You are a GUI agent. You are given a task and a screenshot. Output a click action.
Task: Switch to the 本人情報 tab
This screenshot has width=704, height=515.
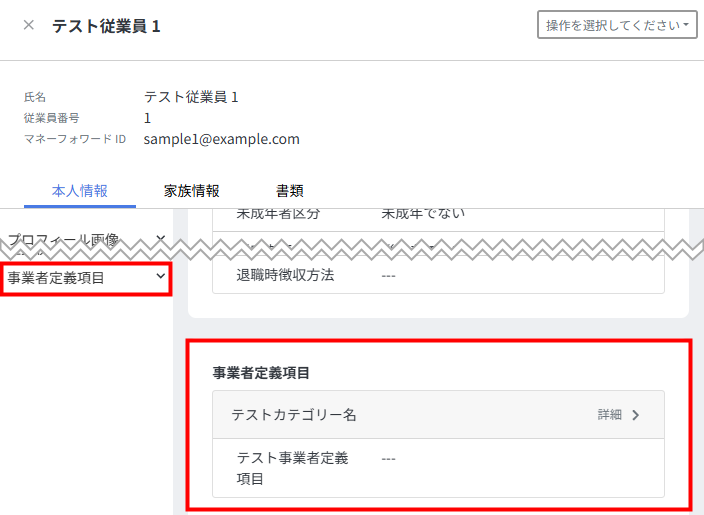coord(80,191)
